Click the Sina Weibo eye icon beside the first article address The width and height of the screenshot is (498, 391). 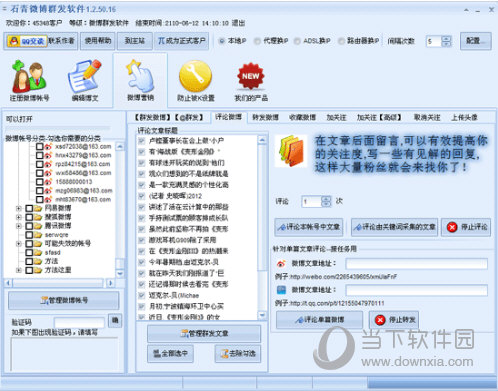click(x=281, y=264)
